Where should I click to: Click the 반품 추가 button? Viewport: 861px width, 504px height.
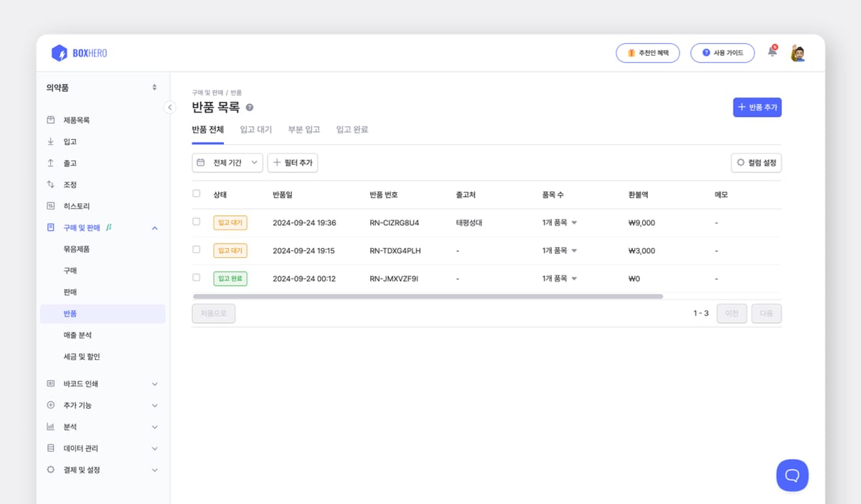pyautogui.click(x=757, y=107)
